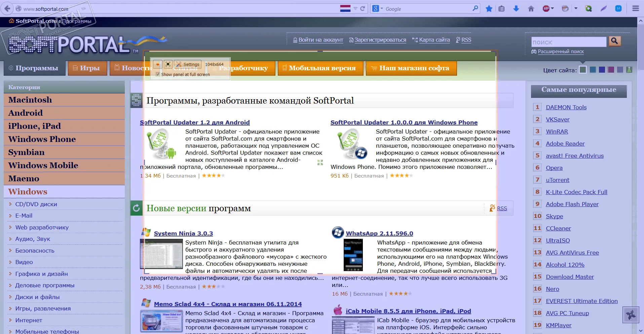Screen dimensions: 644x334
Task: Click the orange record button in capture panel
Action: pos(157,64)
